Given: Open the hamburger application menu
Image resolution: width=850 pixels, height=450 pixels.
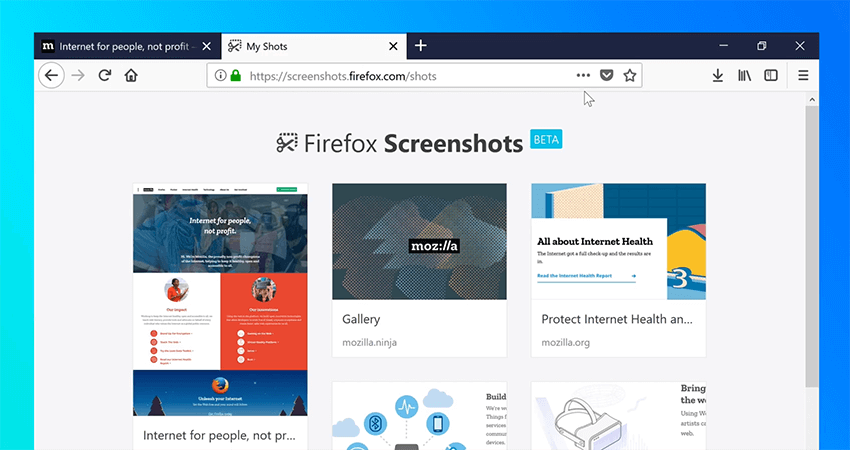Looking at the screenshot, I should click(803, 76).
